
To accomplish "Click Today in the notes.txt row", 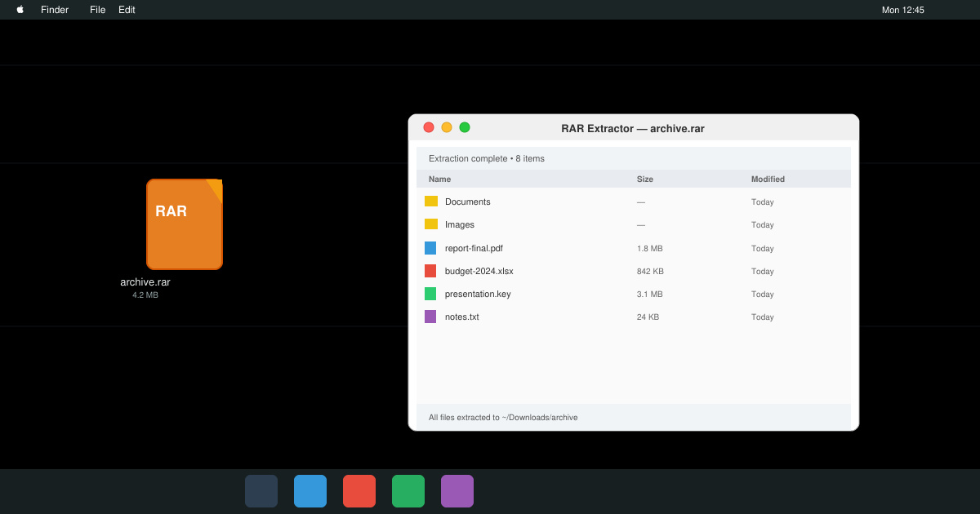I will coord(763,317).
